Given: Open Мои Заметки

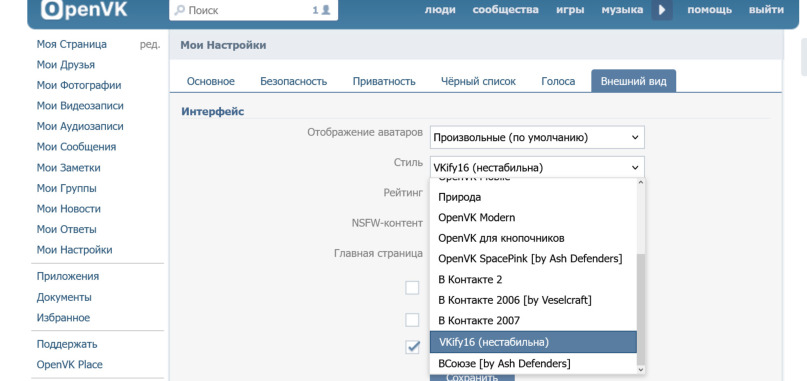Looking at the screenshot, I should (68, 168).
